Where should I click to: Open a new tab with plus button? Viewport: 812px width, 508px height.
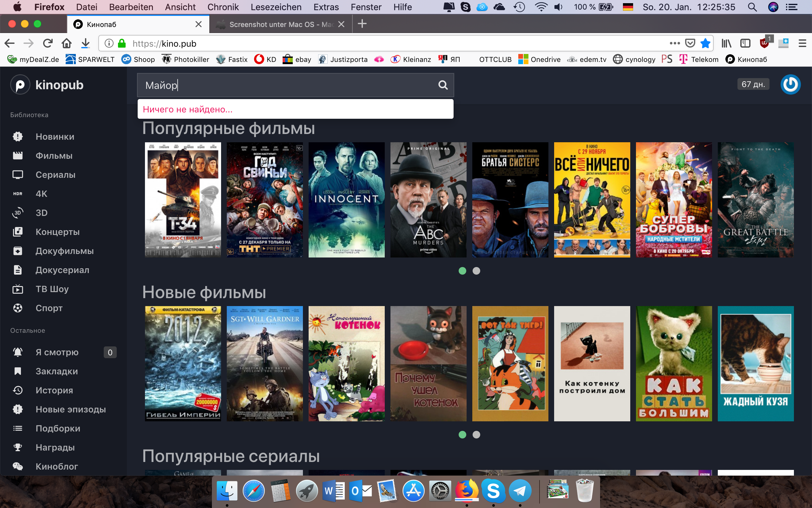[x=362, y=23]
